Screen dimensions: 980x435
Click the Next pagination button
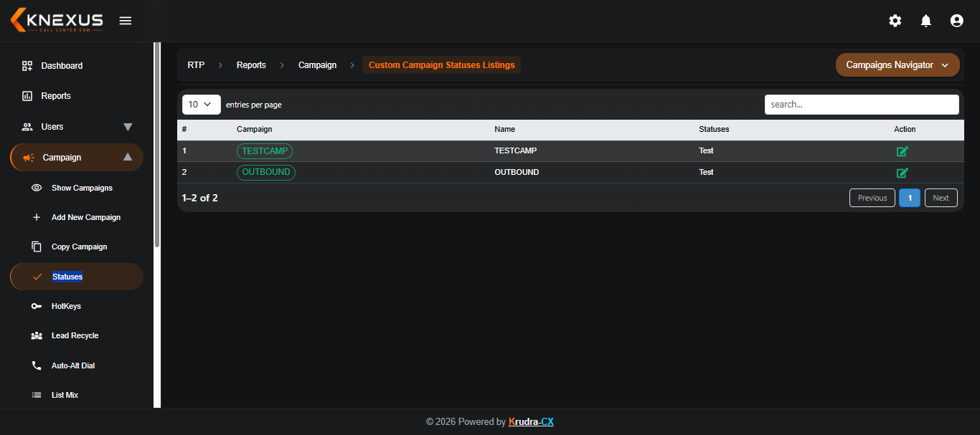click(941, 198)
